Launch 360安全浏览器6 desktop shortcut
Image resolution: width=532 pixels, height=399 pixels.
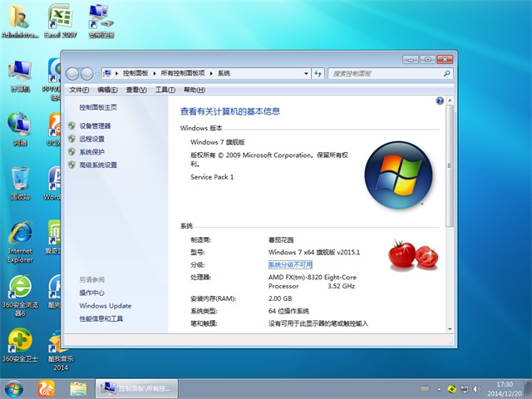click(20, 296)
